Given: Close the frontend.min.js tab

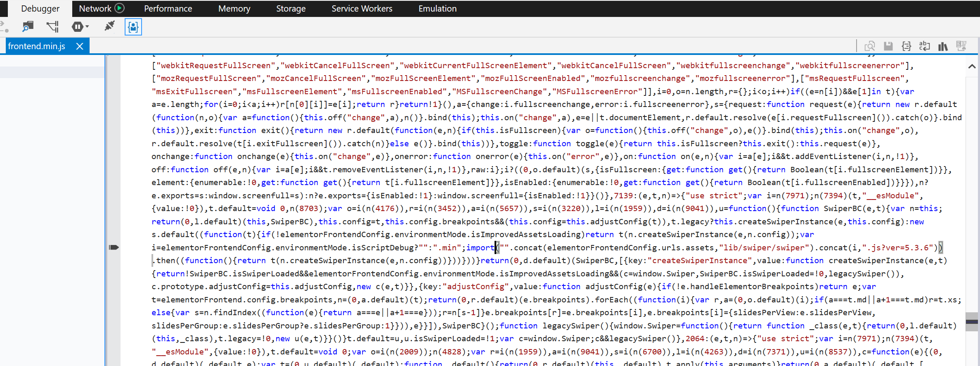Looking at the screenshot, I should pos(80,46).
